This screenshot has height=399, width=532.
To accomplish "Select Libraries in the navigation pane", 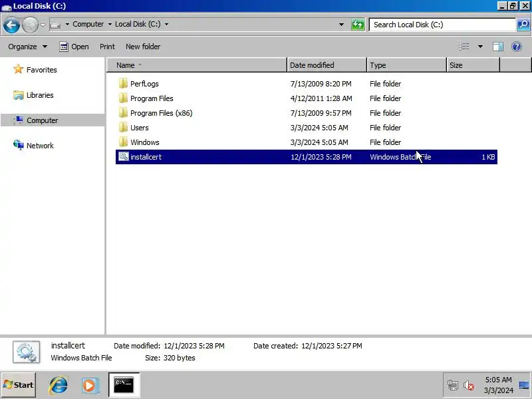I will coord(40,95).
